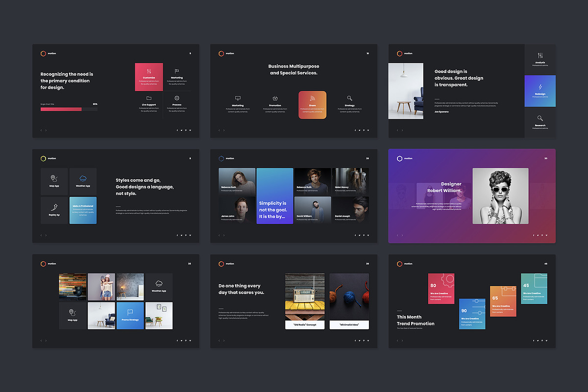Screen dimensions: 588x392
Task: Click the Strategy magnifier icon
Action: pyautogui.click(x=349, y=98)
